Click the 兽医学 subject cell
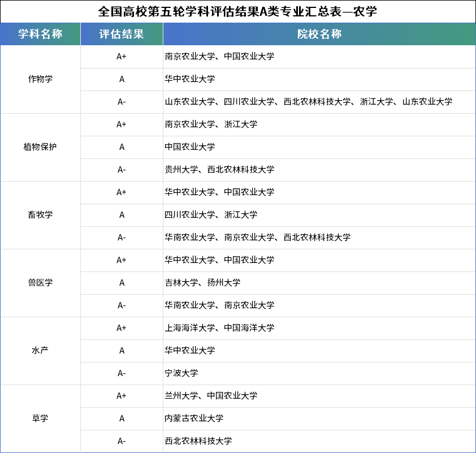This screenshot has width=476, height=453. [40, 283]
